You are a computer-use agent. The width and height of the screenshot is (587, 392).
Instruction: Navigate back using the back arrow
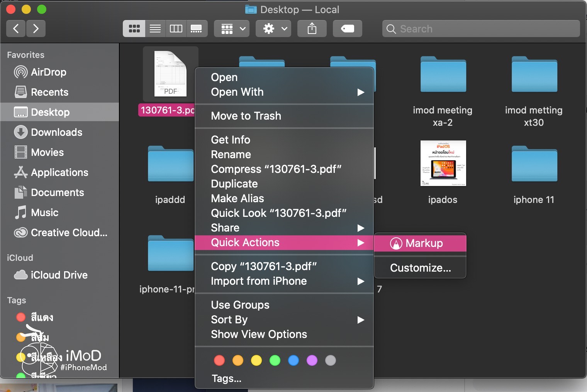(x=15, y=28)
